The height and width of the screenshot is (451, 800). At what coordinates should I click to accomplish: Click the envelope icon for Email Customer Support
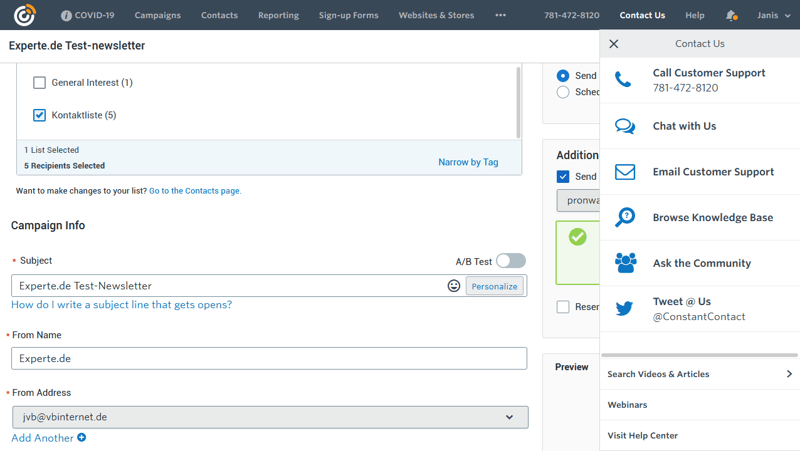pyautogui.click(x=625, y=172)
